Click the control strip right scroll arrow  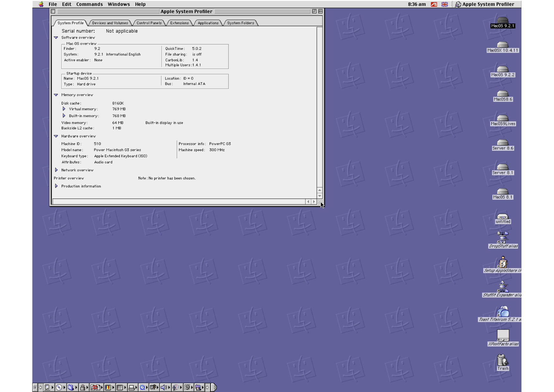pos(207,387)
